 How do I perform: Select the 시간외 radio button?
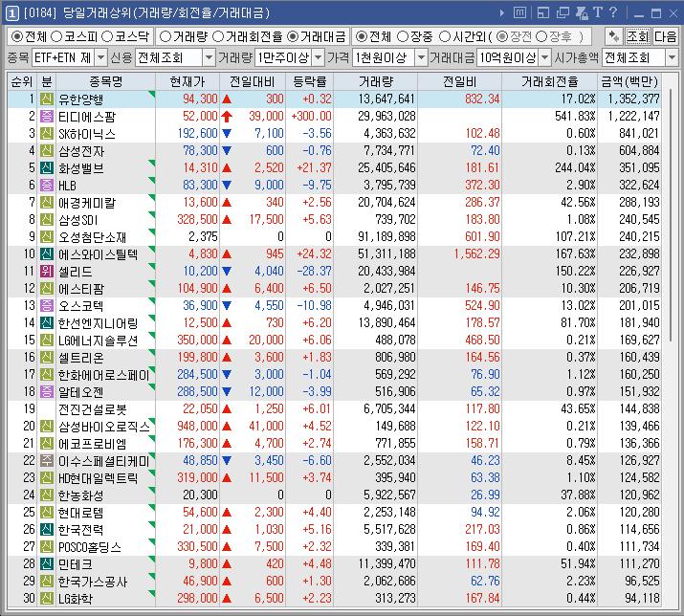(x=445, y=36)
